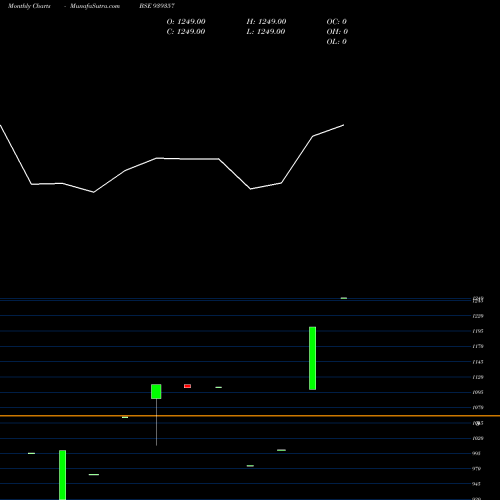This screenshot has width=500, height=500.
Task: Click the 'MunafaSutra.com' label
Action: pos(95,6)
